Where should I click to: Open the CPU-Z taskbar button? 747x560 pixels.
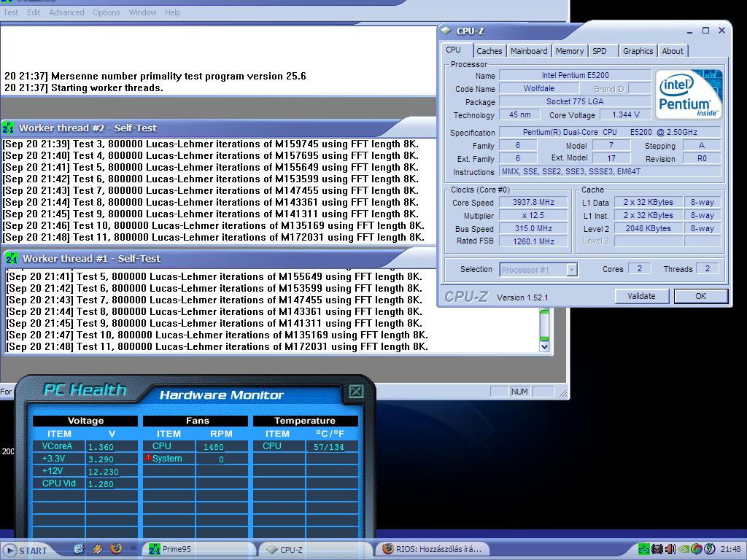pos(314,550)
